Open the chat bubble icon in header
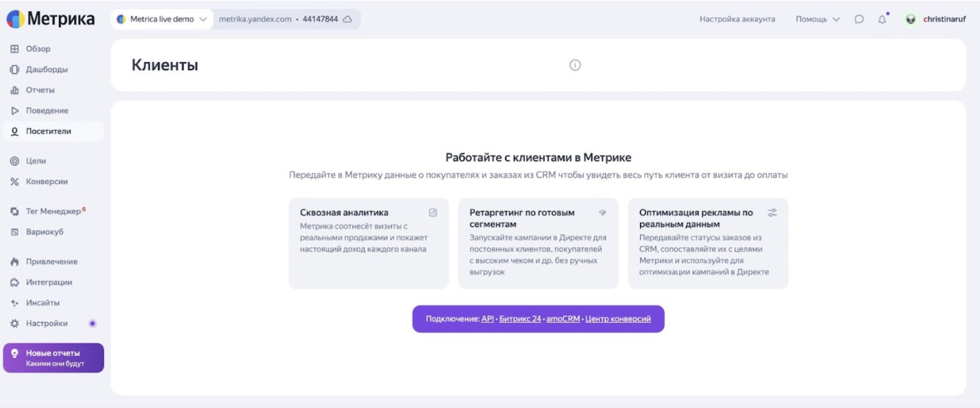The image size is (980, 408). [859, 19]
